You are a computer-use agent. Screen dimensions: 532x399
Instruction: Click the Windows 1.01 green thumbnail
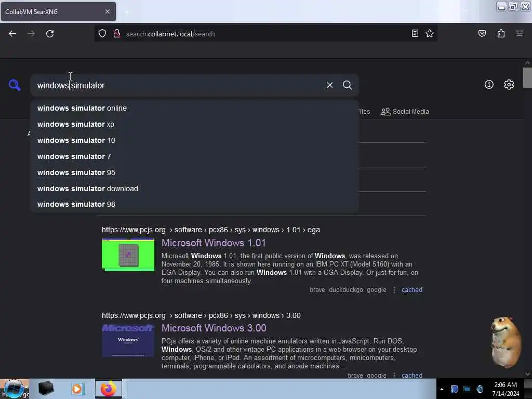(x=128, y=255)
